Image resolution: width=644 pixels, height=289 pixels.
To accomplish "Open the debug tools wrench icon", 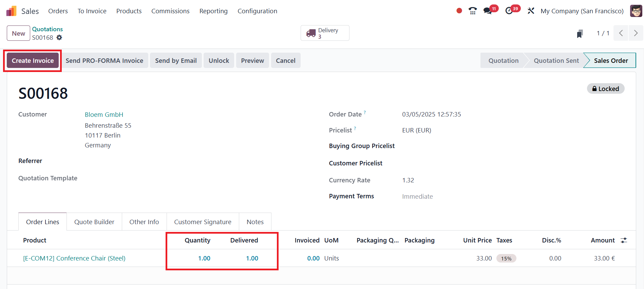I will click(x=531, y=11).
